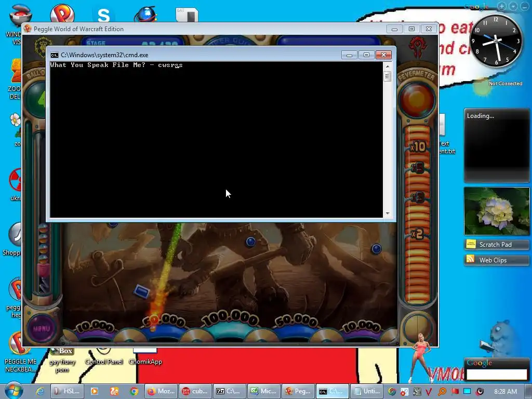The width and height of the screenshot is (532, 399).
Task: Switch to the Moz... Firefox taskbar window
Action: (161, 391)
